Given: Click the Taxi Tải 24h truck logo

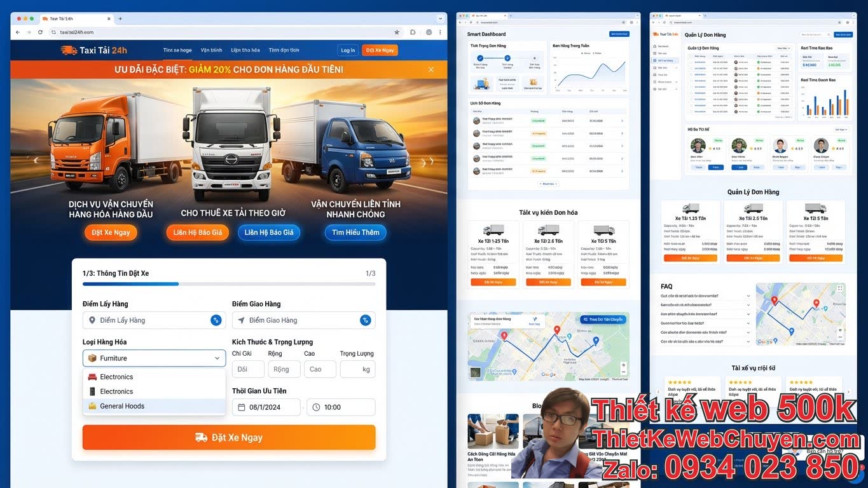Looking at the screenshot, I should (69, 50).
